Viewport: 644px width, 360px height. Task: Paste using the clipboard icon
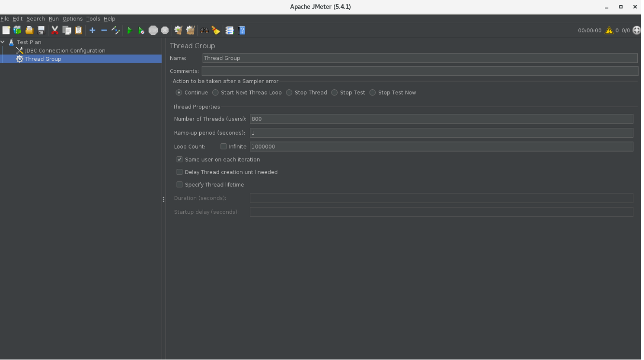[79, 30]
